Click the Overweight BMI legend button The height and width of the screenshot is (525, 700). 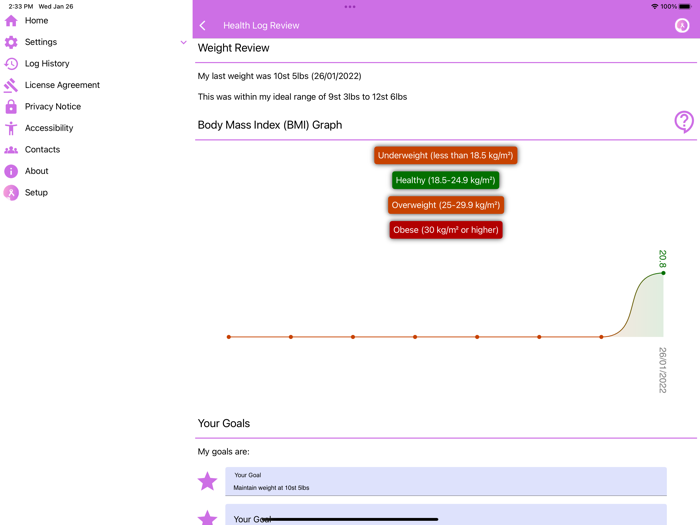pos(446,205)
